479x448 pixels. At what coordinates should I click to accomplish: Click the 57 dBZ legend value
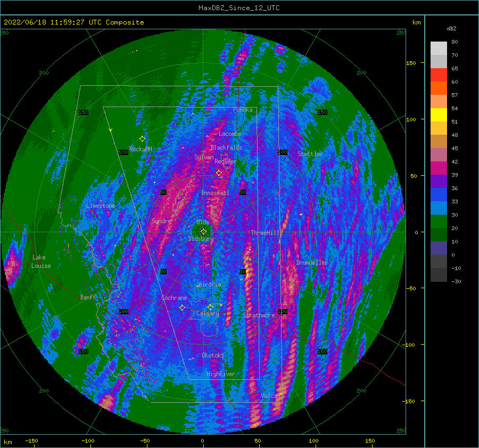(x=455, y=95)
